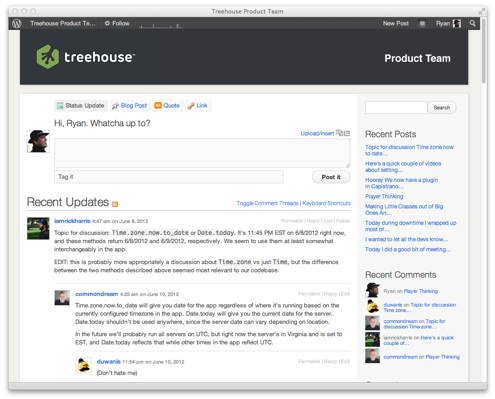Click the search magnifier in admin bar
The width and height of the screenshot is (495, 399).
pos(472,23)
